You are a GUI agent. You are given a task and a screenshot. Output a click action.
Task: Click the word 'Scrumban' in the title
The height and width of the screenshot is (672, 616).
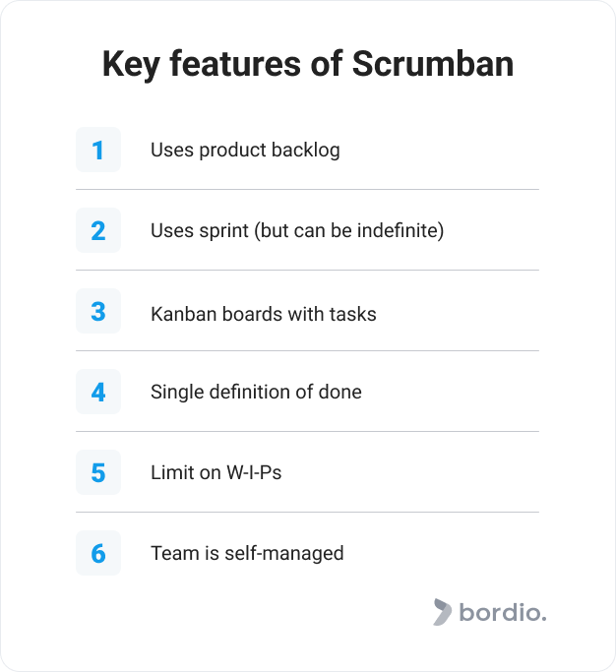click(433, 63)
